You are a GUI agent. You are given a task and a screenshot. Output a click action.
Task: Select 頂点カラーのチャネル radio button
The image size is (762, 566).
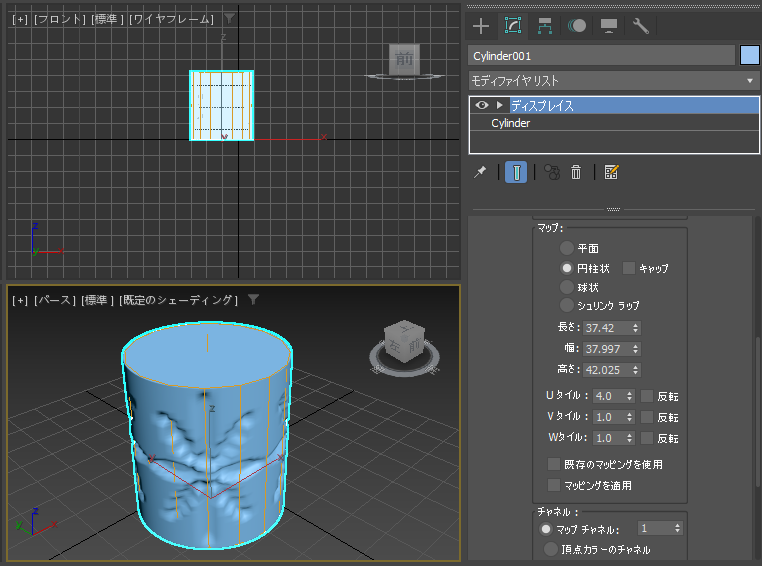click(551, 549)
